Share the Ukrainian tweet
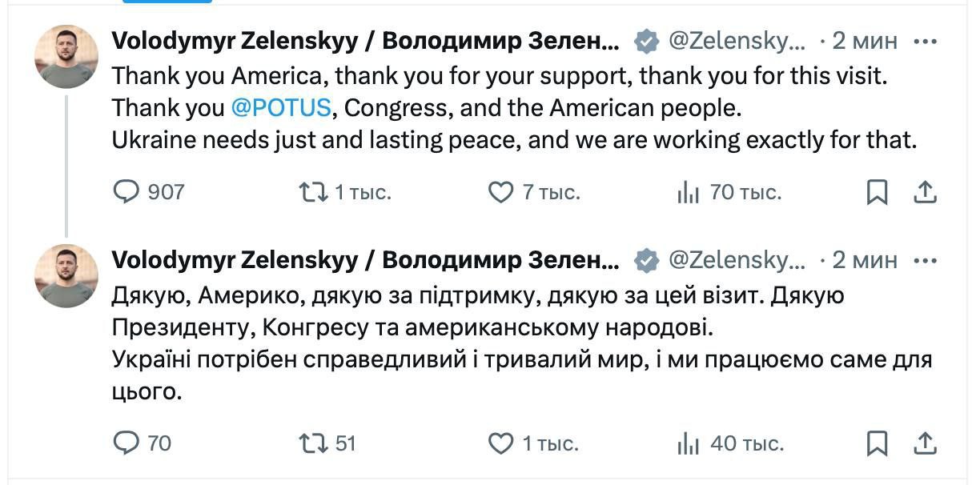980x485 pixels. tap(925, 443)
